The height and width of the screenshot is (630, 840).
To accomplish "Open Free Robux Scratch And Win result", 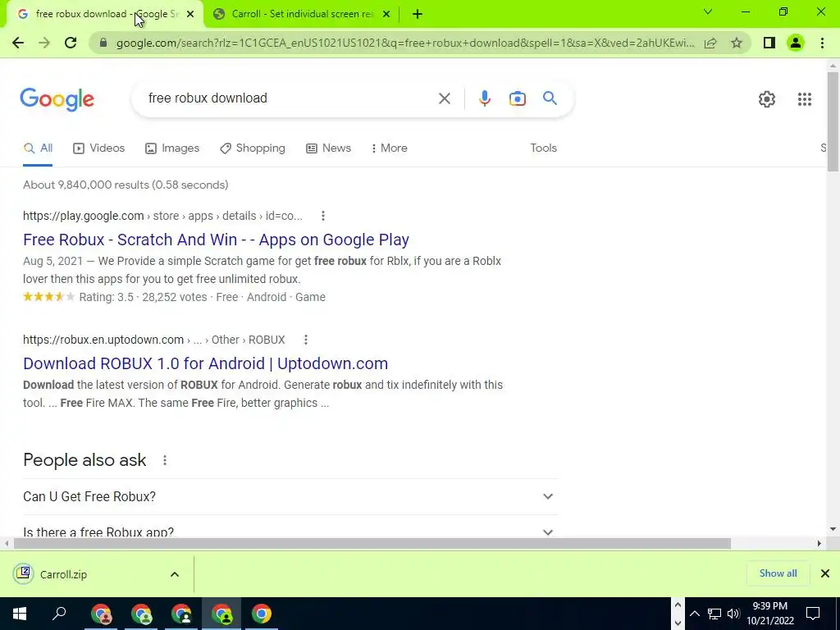I will tap(216, 240).
